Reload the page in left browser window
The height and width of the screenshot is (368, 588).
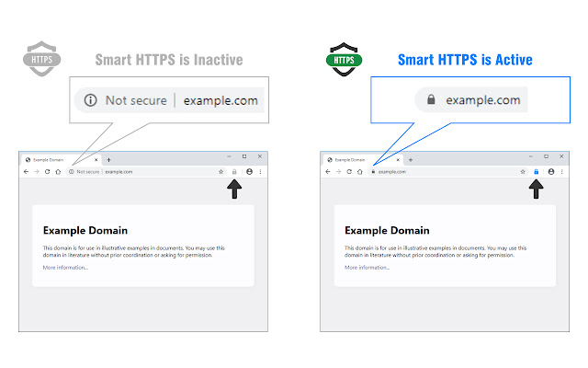pyautogui.click(x=47, y=172)
